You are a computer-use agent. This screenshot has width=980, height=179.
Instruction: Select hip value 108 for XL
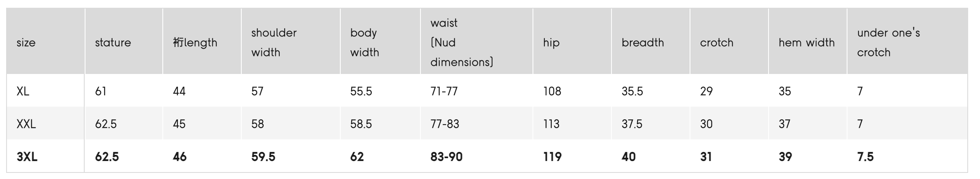coord(552,91)
